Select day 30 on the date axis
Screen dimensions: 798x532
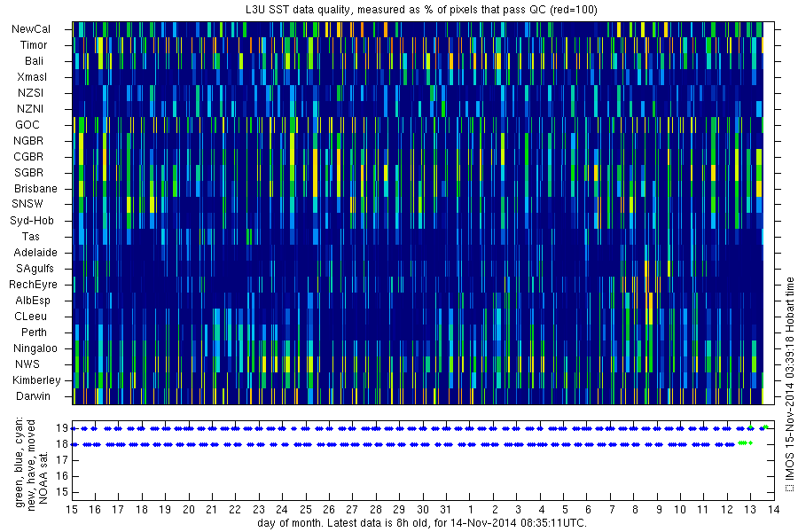click(x=423, y=510)
